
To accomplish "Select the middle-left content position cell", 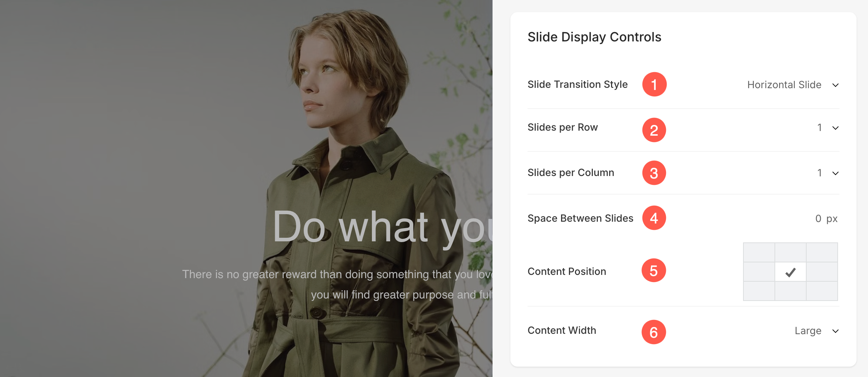I will pyautogui.click(x=759, y=272).
